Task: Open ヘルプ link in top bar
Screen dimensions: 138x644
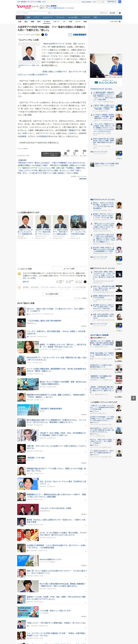Action: 94,2
